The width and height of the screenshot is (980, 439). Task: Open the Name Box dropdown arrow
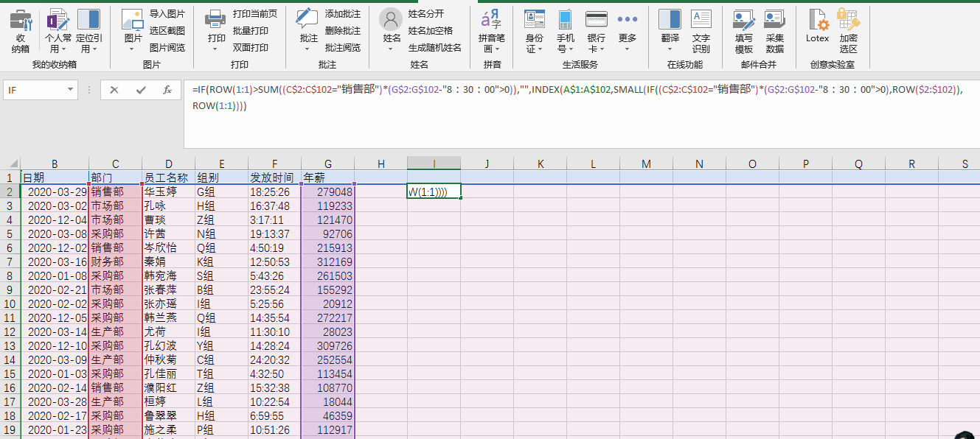point(71,90)
